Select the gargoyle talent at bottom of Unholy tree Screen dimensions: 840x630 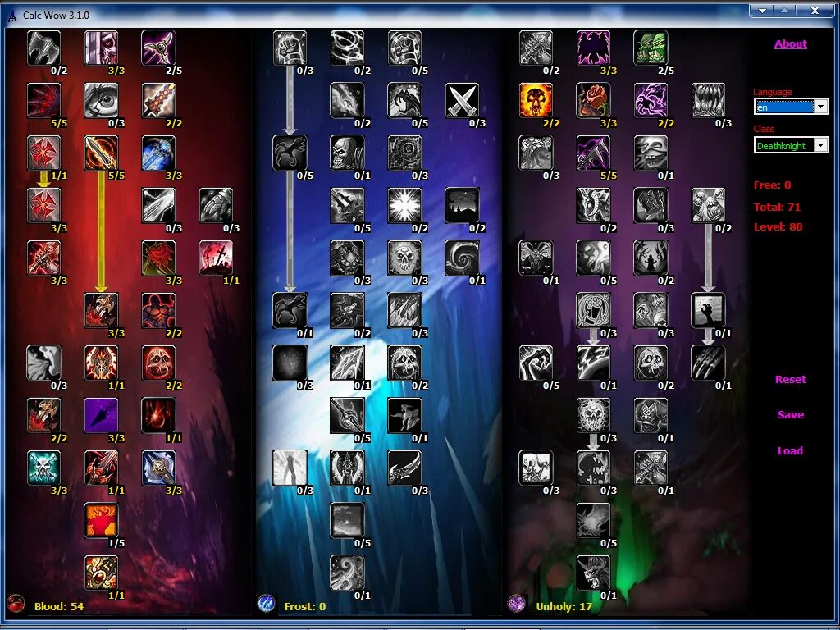(593, 573)
